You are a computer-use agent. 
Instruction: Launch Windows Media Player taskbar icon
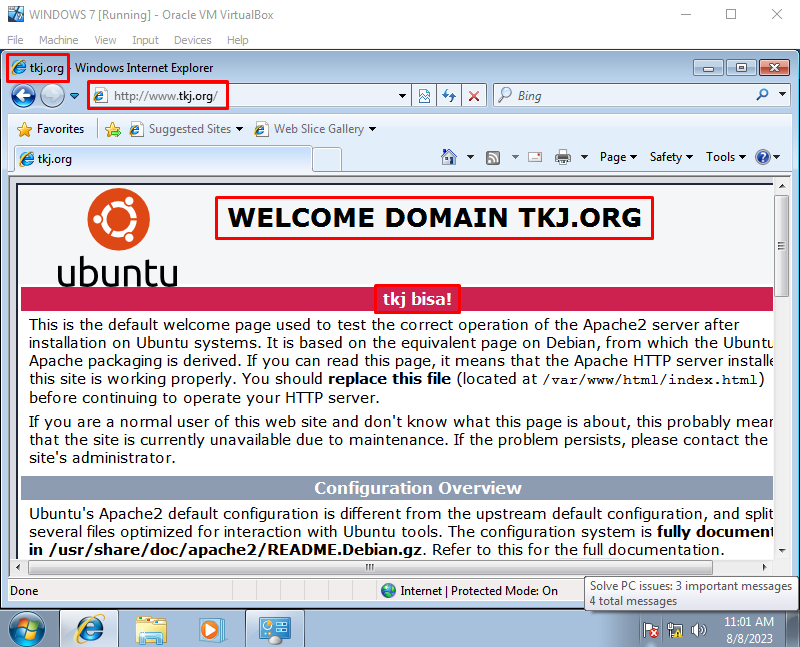(x=212, y=630)
